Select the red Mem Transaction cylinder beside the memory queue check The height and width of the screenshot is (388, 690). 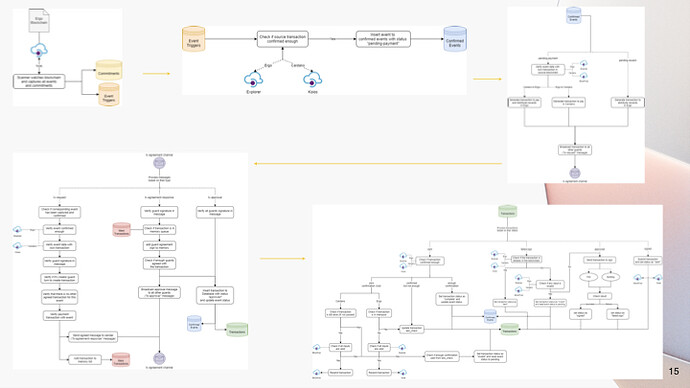tap(121, 229)
